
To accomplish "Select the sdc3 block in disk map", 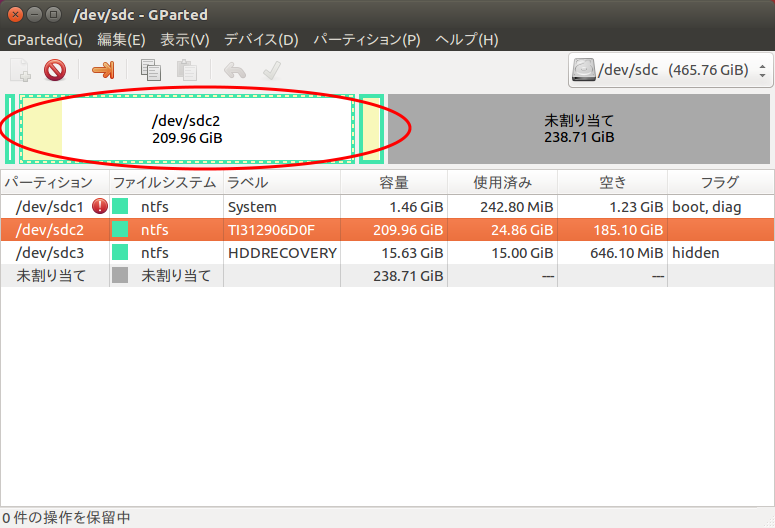I will (x=372, y=129).
